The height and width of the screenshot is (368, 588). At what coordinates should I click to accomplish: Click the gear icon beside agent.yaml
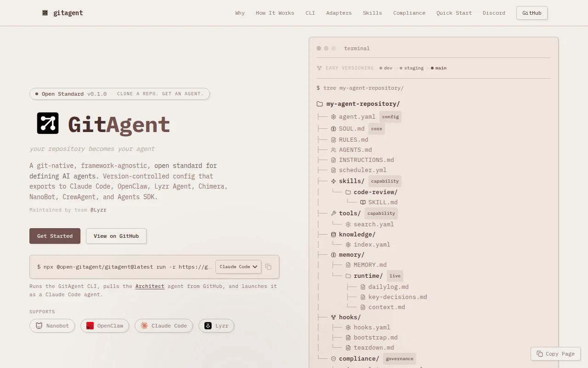click(334, 117)
